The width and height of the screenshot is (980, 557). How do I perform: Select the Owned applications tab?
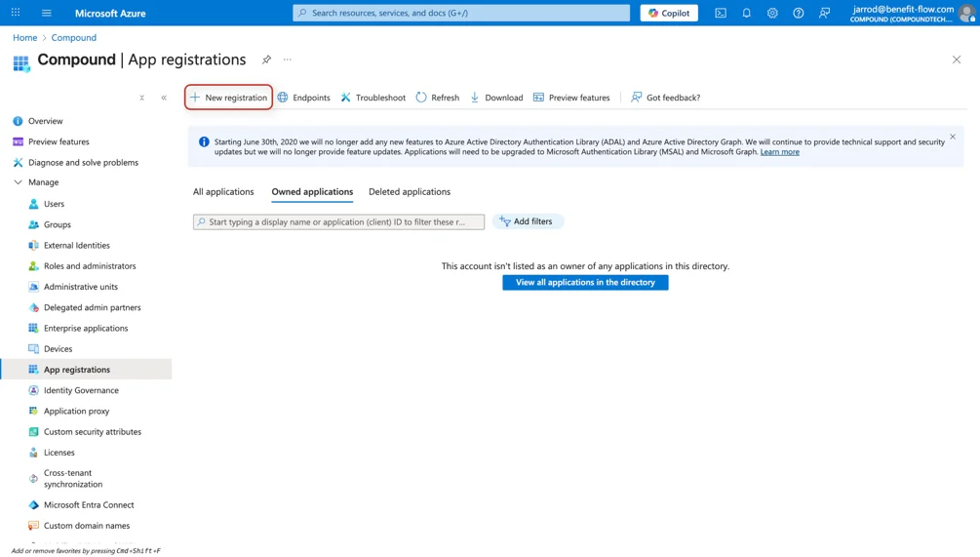pyautogui.click(x=312, y=192)
